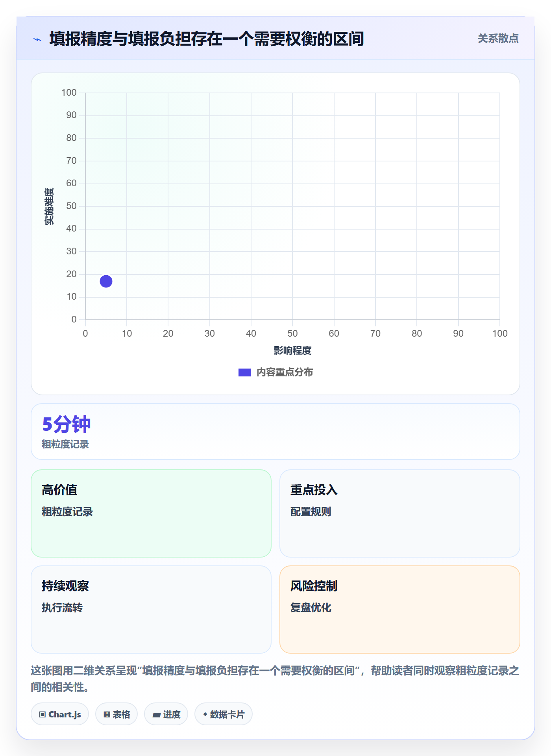Open the 持续观察 quadrant card

[151, 609]
